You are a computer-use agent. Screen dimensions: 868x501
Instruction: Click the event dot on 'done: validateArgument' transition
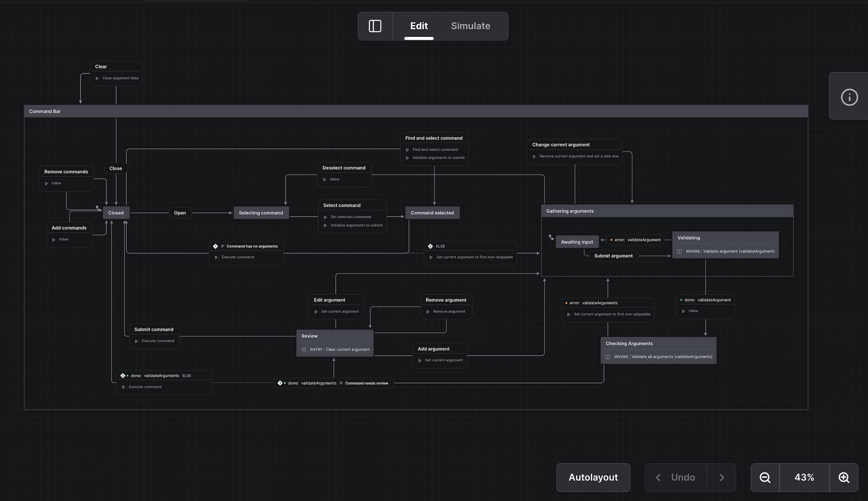point(681,300)
